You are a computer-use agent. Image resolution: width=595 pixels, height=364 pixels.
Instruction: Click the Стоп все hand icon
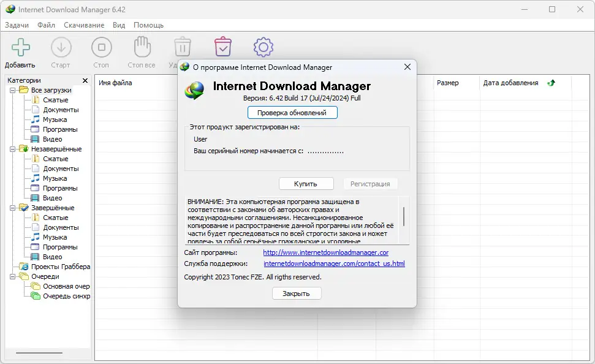pos(142,47)
